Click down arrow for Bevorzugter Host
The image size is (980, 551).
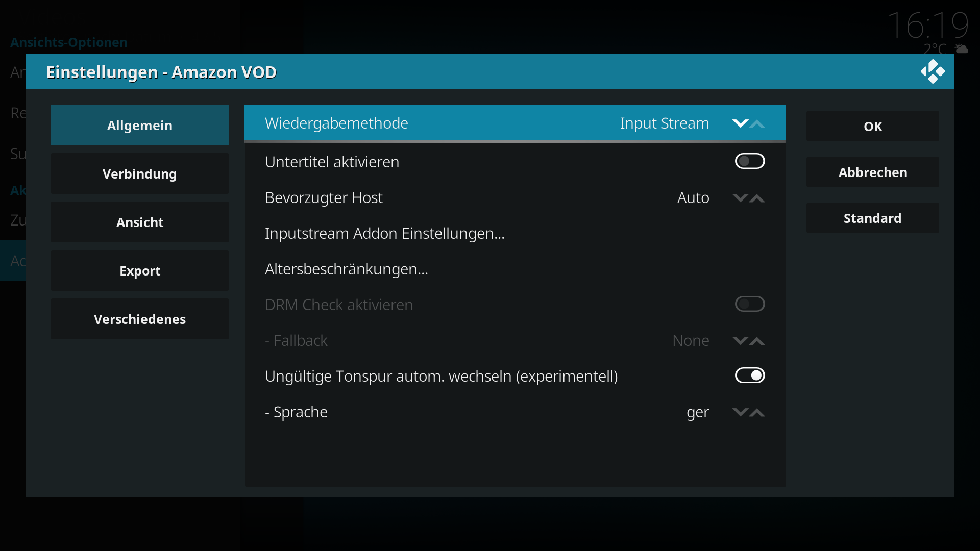[x=740, y=198]
